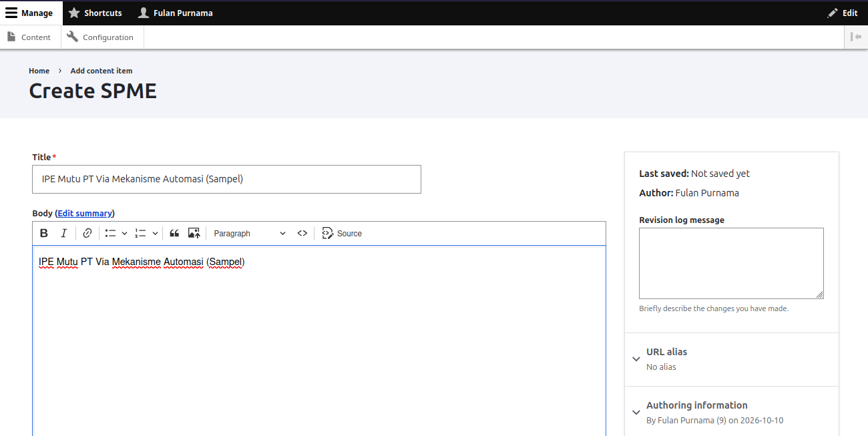This screenshot has height=436, width=868.
Task: Open the Content admin page
Action: (29, 37)
